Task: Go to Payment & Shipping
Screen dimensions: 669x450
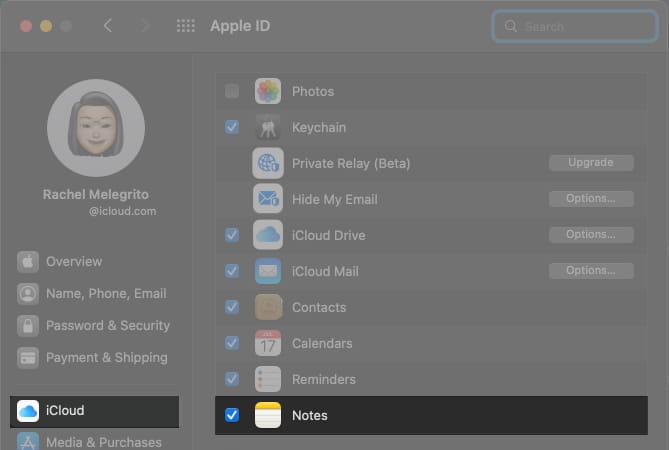Action: coord(94,357)
